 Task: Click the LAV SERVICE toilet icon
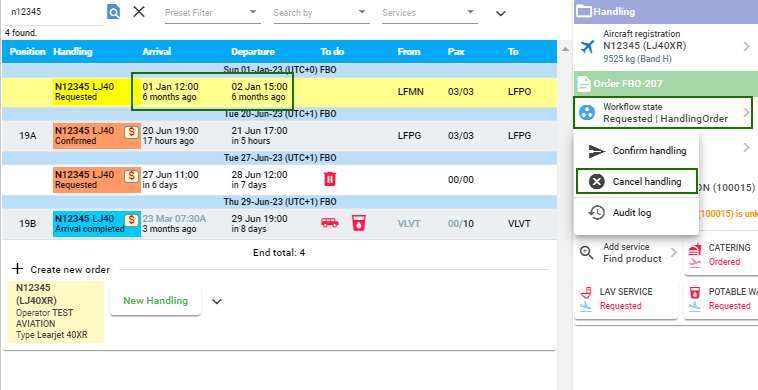586,292
